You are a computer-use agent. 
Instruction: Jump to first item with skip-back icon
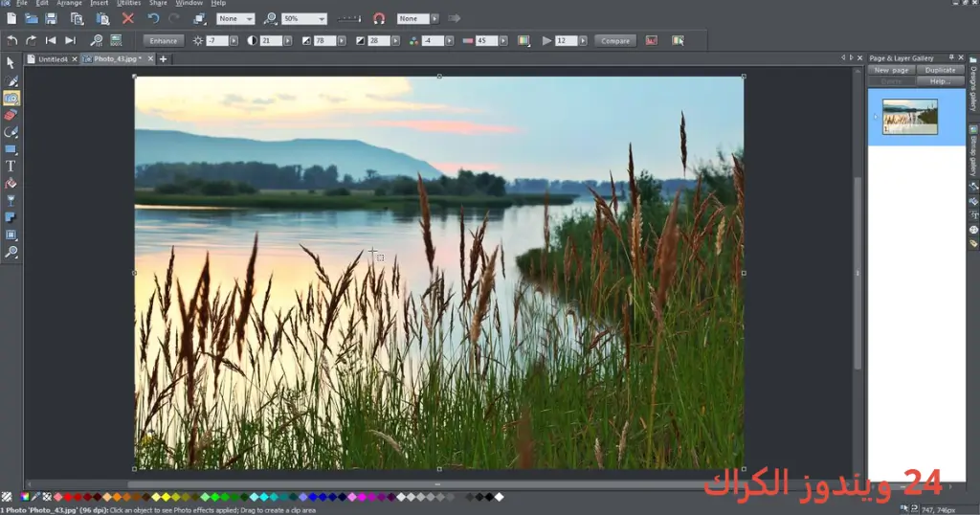[x=51, y=40]
